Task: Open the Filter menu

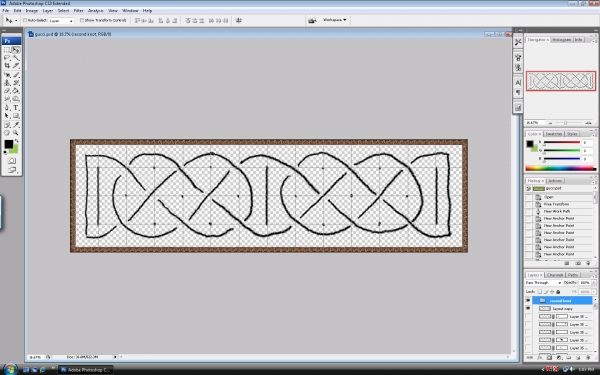Action: (x=78, y=11)
